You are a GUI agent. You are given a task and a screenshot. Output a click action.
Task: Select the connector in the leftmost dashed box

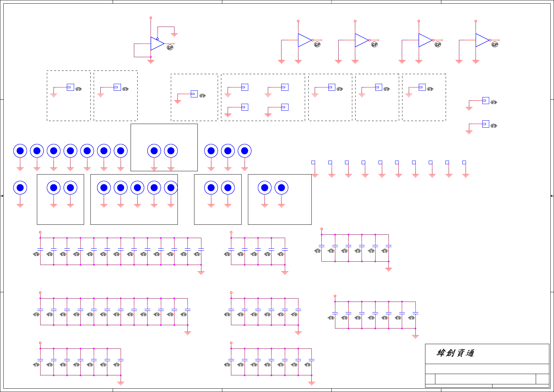[x=70, y=87]
